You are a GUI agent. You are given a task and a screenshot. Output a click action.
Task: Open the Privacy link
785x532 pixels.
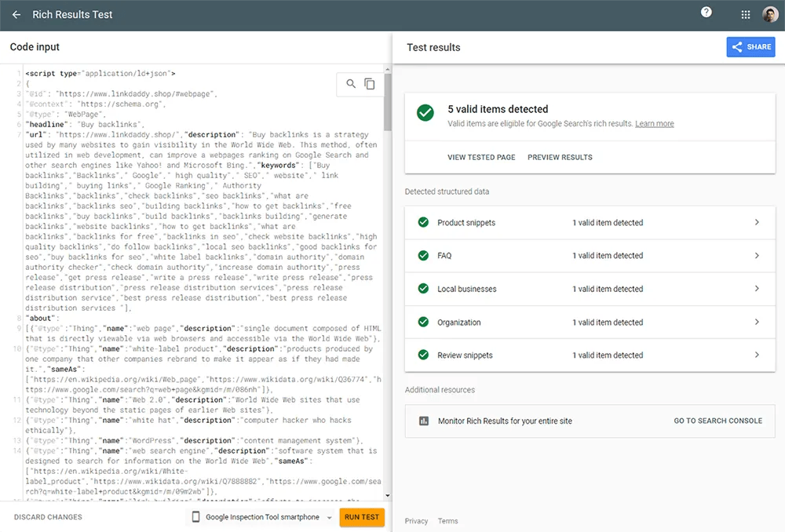pyautogui.click(x=417, y=521)
